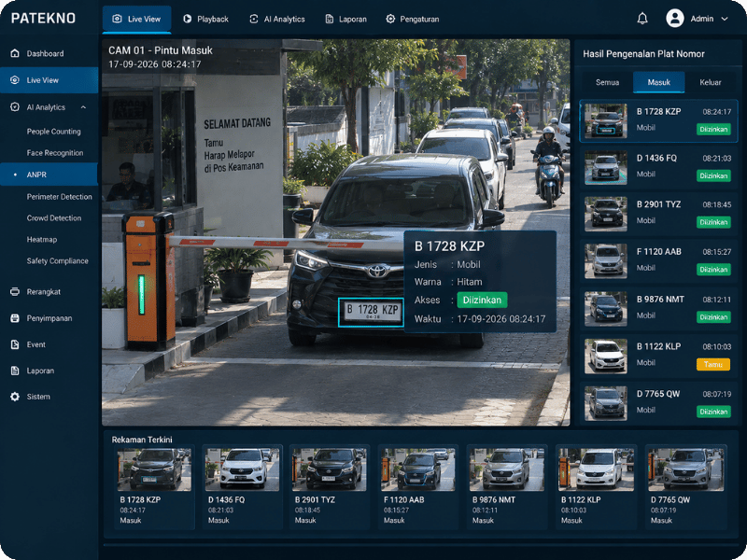The width and height of the screenshot is (747, 560).
Task: Click the AI Analytics shield icon in sidebar
Action: (x=15, y=107)
